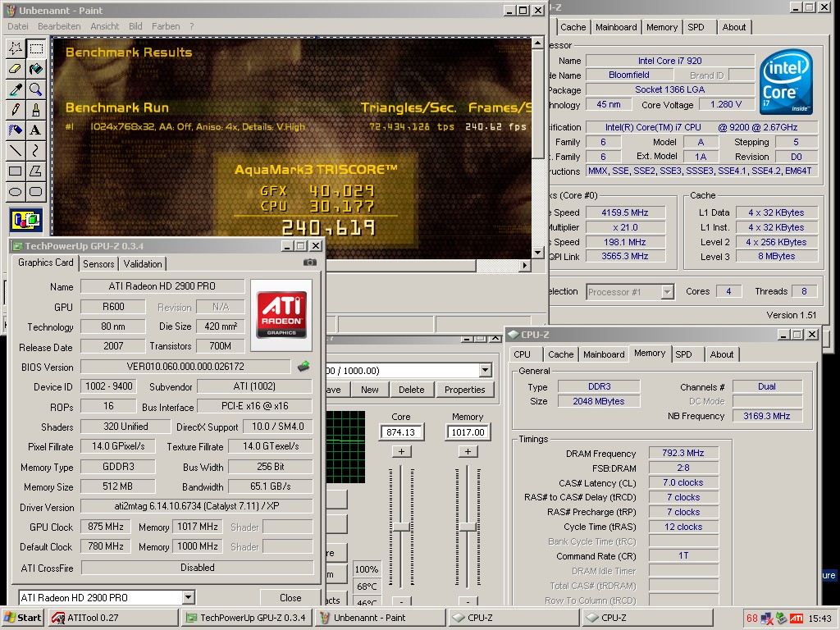This screenshot has height=630, width=840.
Task: Click the New profile button in ATITool
Action: click(x=370, y=390)
